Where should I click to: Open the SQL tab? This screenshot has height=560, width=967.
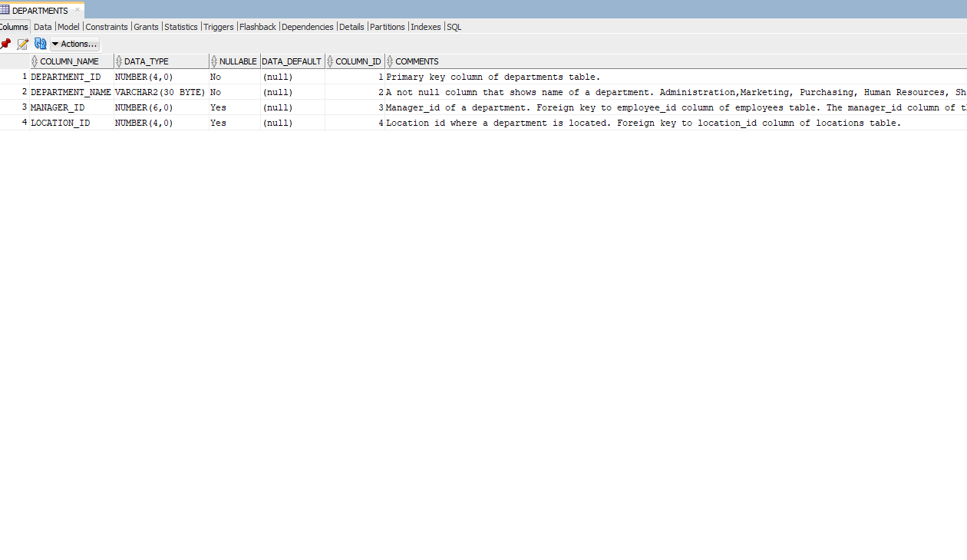coord(454,27)
